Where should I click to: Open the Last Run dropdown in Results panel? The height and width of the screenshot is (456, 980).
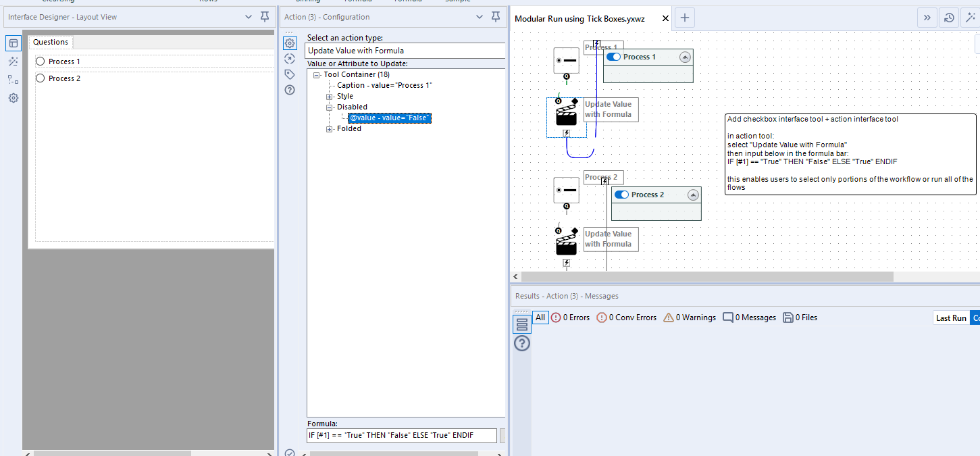951,317
